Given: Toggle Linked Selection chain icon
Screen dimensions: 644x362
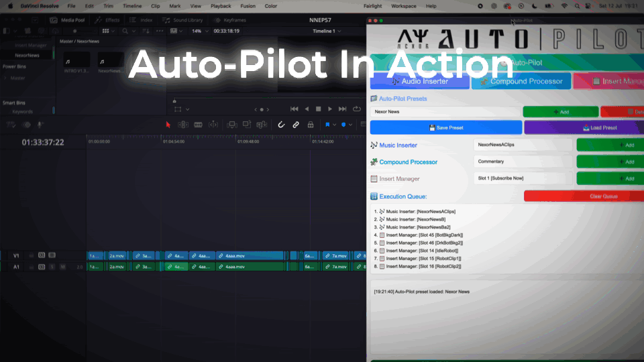Looking at the screenshot, I should pos(296,125).
